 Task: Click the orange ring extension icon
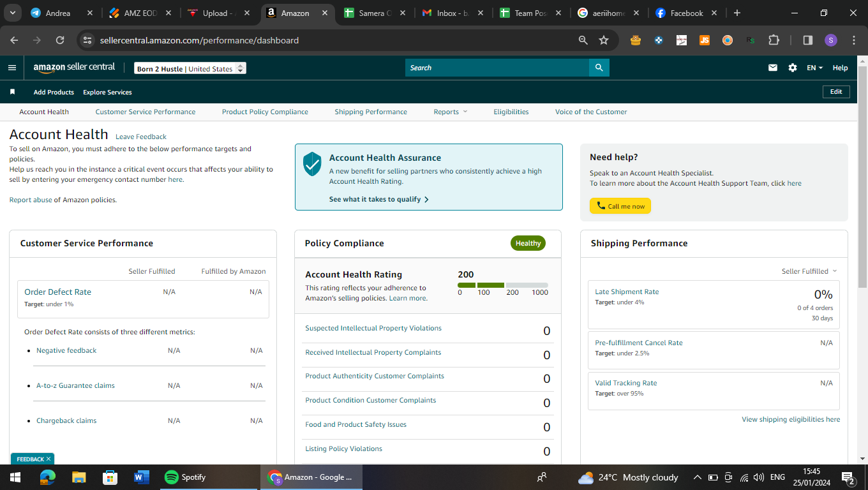pos(728,40)
